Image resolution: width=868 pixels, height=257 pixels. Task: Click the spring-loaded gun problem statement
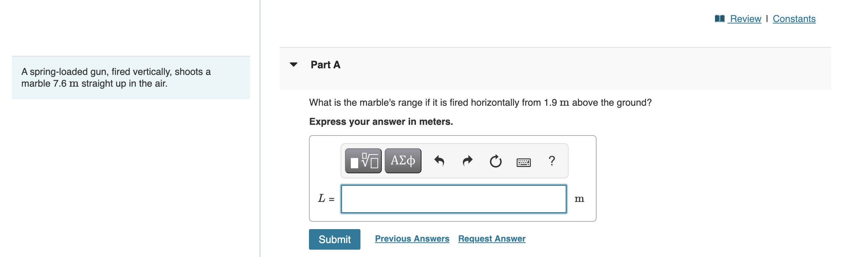pos(116,77)
